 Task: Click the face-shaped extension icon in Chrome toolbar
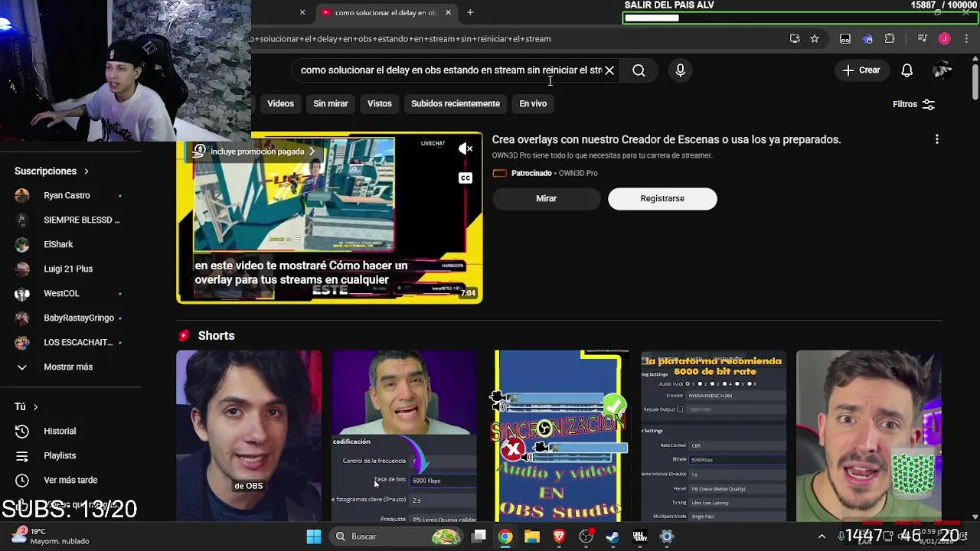click(x=845, y=39)
